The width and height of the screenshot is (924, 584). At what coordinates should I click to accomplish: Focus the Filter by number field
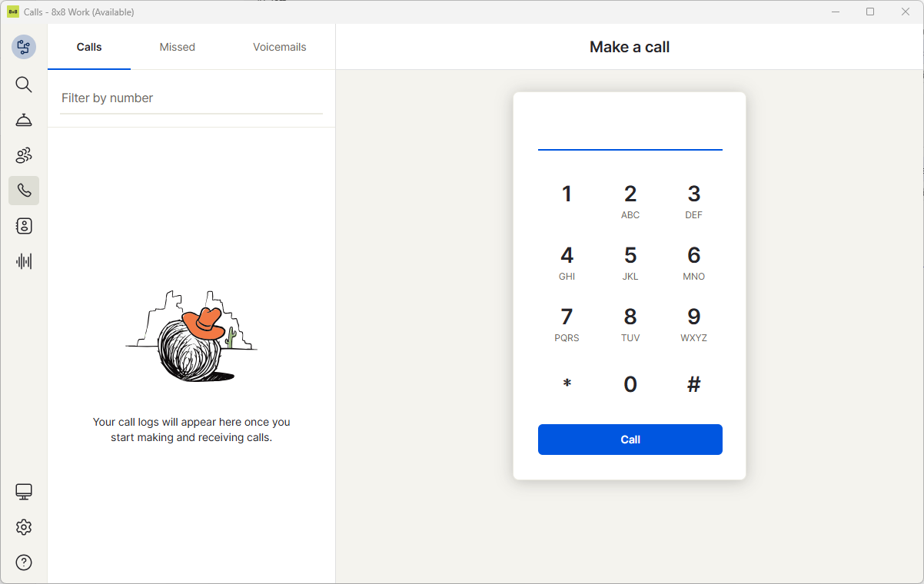tap(191, 98)
